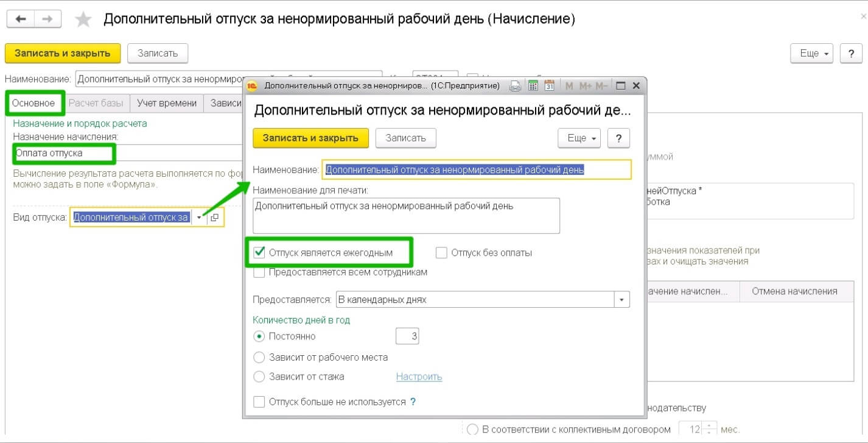This screenshot has width=868, height=443.
Task: Open help with ? button in main window
Action: (851, 54)
